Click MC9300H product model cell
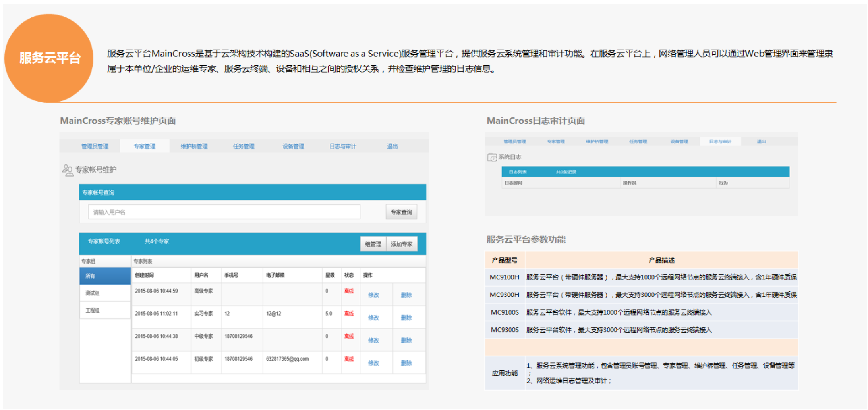Image resolution: width=868 pixels, height=410 pixels. 505,295
